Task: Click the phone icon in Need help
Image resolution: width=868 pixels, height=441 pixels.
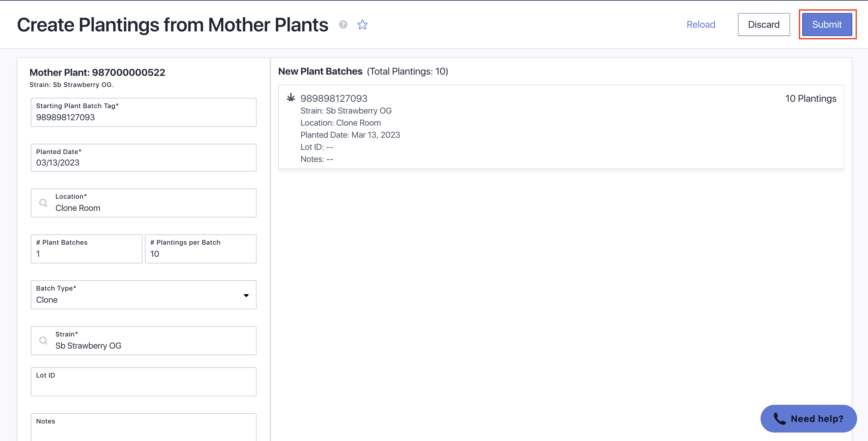Action: pyautogui.click(x=779, y=418)
